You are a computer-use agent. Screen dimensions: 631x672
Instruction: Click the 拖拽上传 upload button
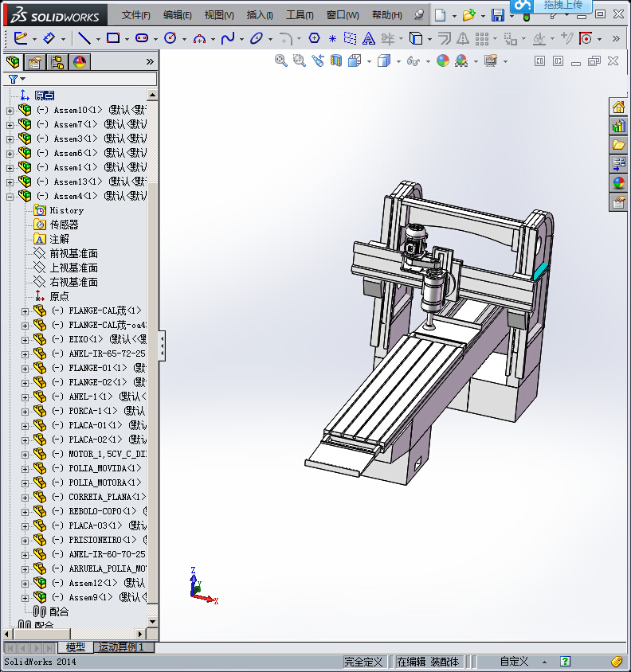562,6
